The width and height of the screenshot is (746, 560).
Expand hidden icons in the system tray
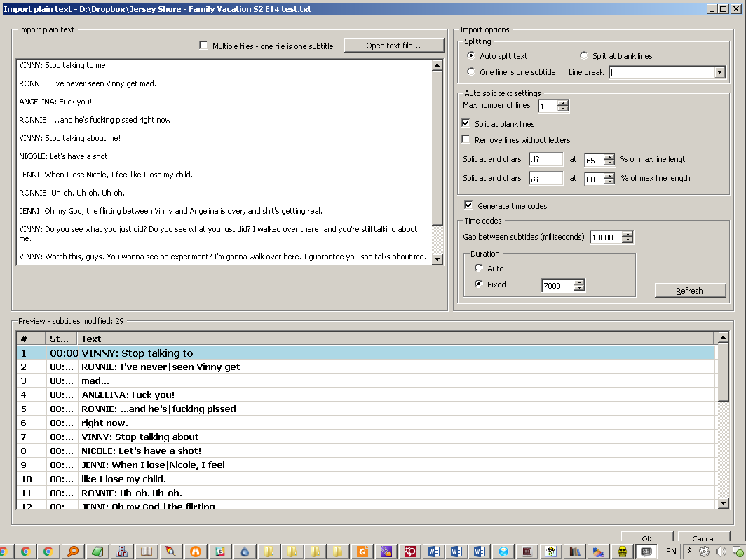coord(689,552)
